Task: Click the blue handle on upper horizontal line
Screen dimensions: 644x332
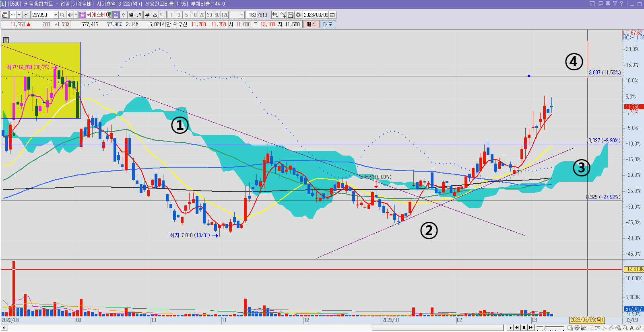Action: click(528, 76)
